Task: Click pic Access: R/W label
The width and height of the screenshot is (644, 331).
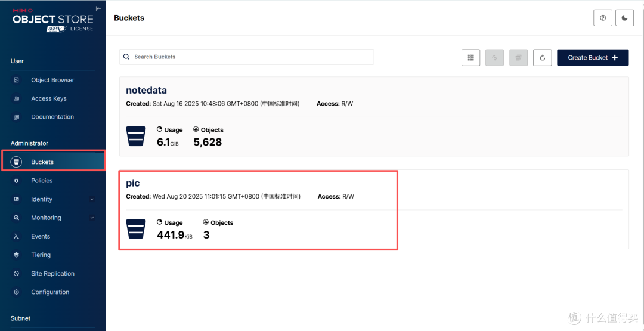Action: click(336, 197)
